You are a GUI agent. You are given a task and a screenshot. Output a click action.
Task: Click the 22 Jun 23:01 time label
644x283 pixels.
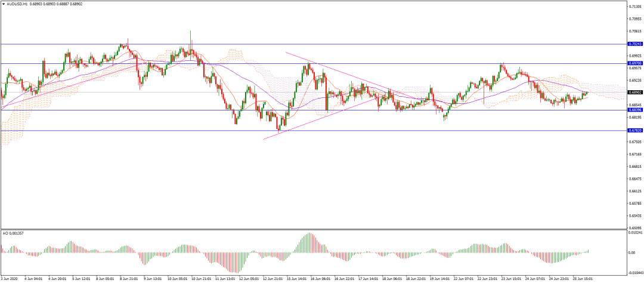tap(488, 278)
